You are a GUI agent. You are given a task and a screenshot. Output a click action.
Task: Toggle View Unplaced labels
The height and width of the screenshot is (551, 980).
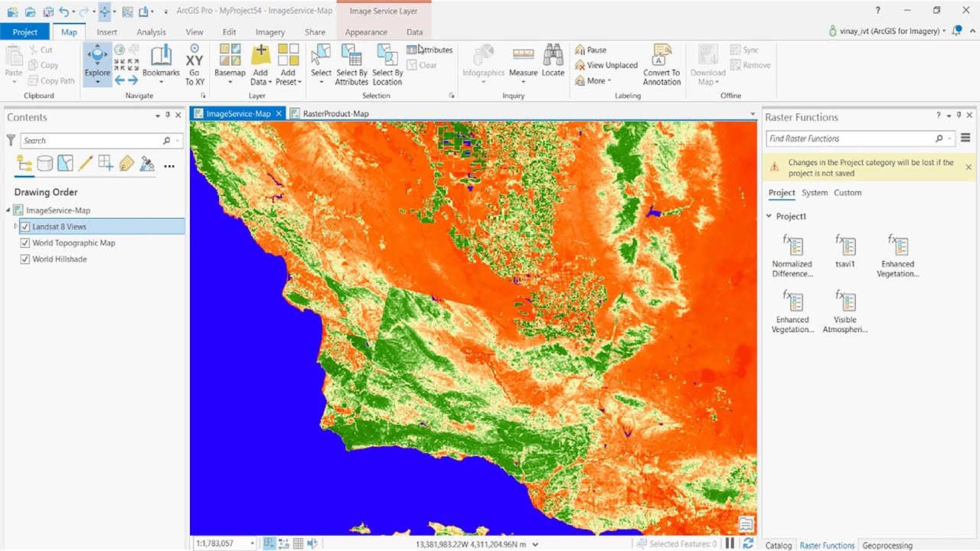click(606, 65)
